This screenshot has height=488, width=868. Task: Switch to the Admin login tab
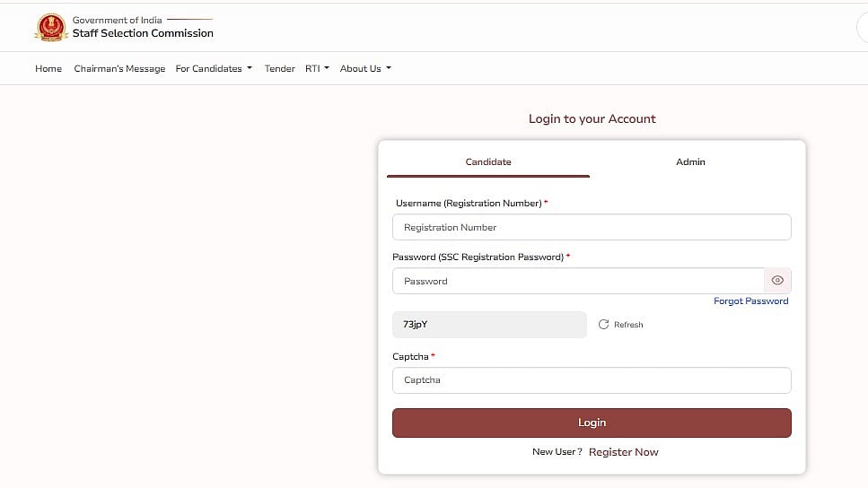(690, 162)
